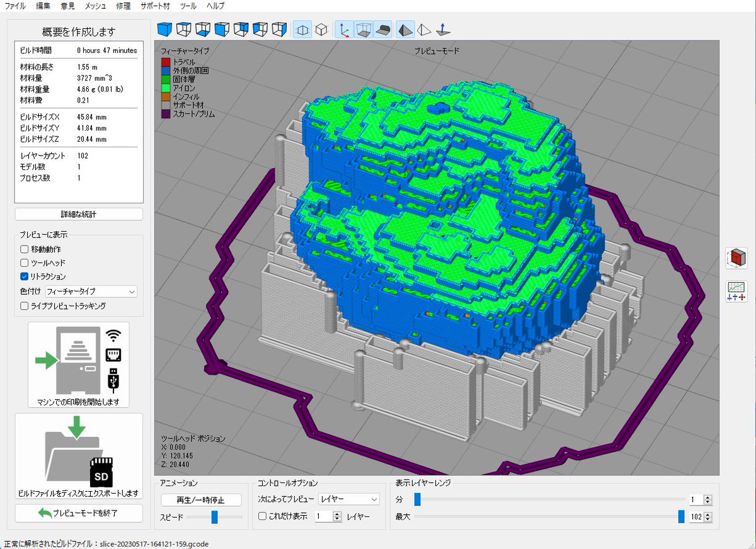Decrease 分 layer value stepper down
This screenshot has width=756, height=549.
tap(707, 502)
